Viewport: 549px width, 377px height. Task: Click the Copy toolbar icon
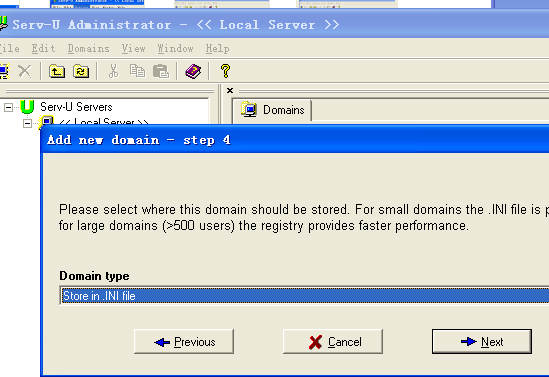click(137, 71)
